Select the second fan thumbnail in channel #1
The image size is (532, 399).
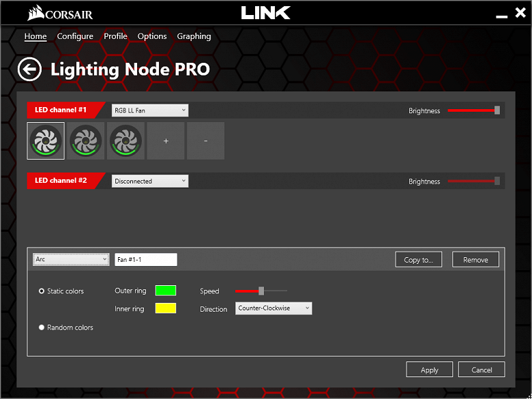pyautogui.click(x=86, y=141)
